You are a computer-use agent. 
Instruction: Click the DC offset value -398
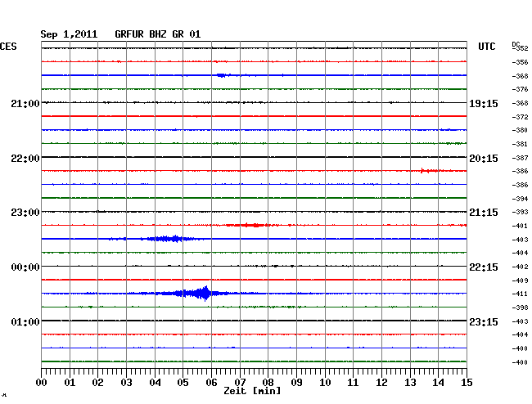(520, 307)
